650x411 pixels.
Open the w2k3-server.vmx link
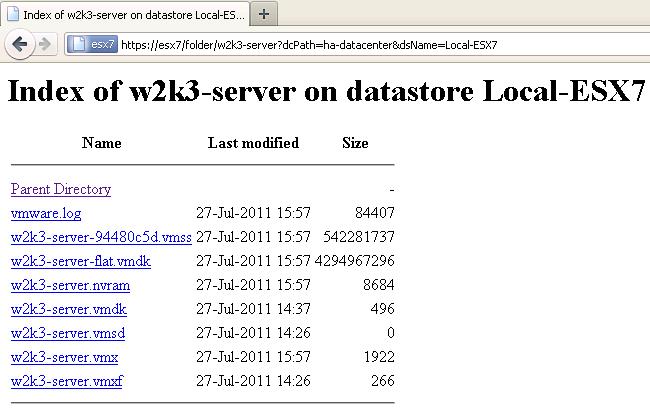click(64, 357)
